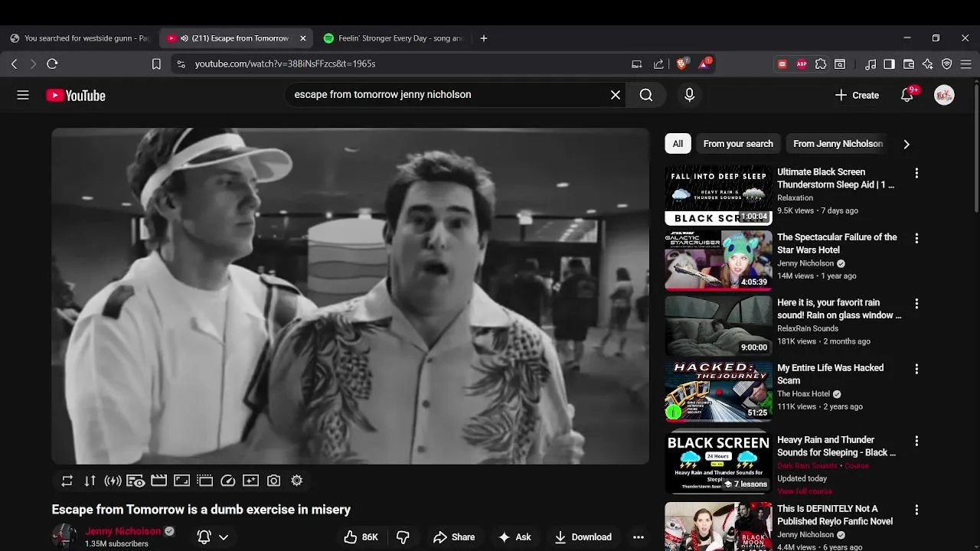980x551 pixels.
Task: Click the YouTube search magnifier button
Action: click(646, 95)
